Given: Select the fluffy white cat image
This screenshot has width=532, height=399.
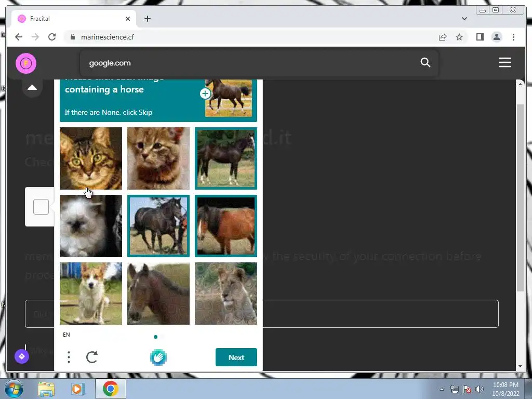Looking at the screenshot, I should tap(90, 225).
